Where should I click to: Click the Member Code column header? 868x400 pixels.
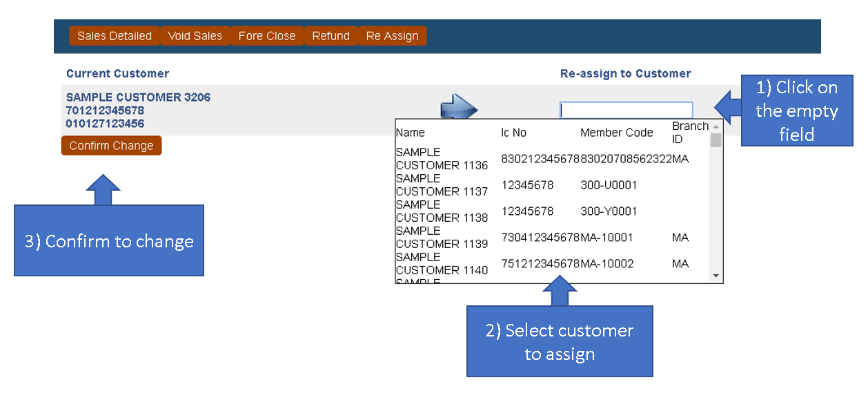(616, 133)
